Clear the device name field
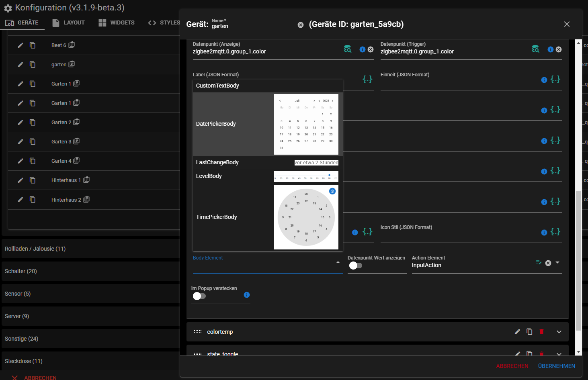Viewport: 588px width, 380px height. [x=301, y=25]
